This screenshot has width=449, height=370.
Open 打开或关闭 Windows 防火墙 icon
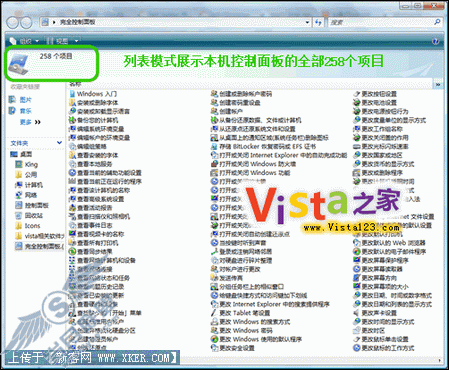click(214, 164)
